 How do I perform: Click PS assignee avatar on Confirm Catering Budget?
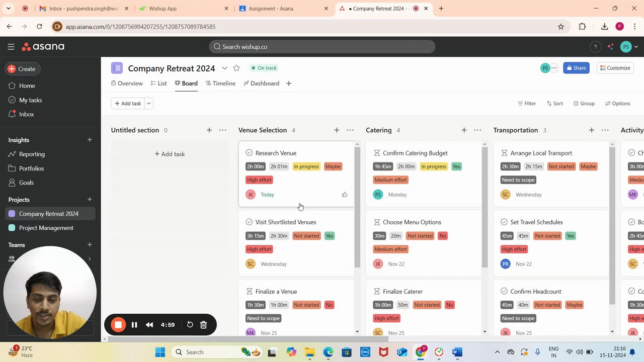pyautogui.click(x=378, y=195)
